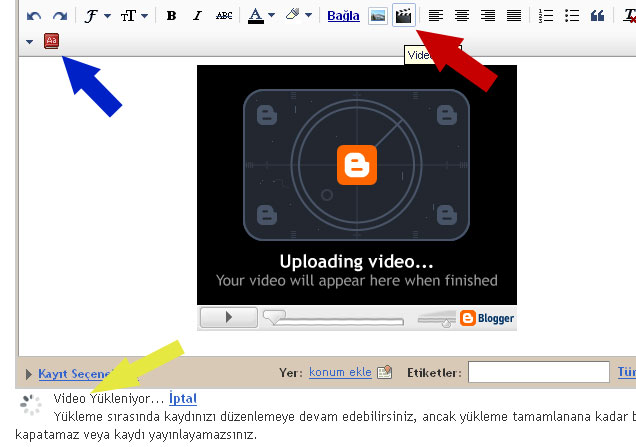Viewport: 636px width, 447px height.
Task: Cancel upload with İptal link
Action: pos(183,398)
